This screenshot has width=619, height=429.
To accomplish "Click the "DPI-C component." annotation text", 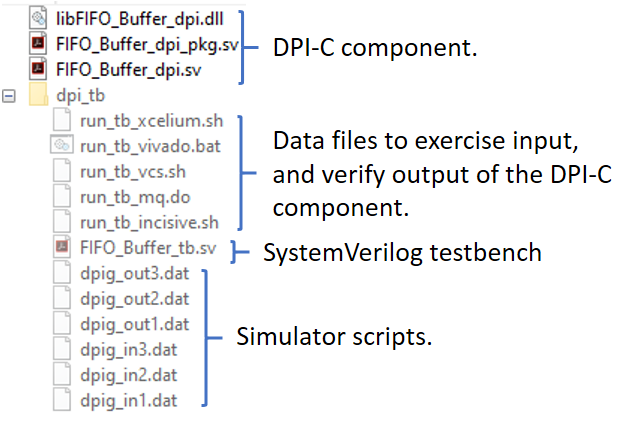I will click(x=373, y=47).
